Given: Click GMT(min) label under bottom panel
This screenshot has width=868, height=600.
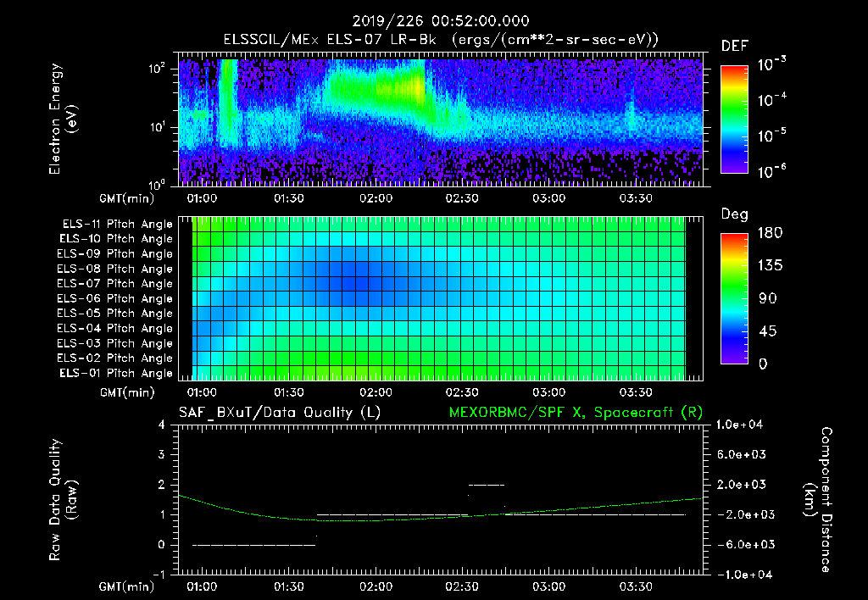Looking at the screenshot, I should pos(127,587).
